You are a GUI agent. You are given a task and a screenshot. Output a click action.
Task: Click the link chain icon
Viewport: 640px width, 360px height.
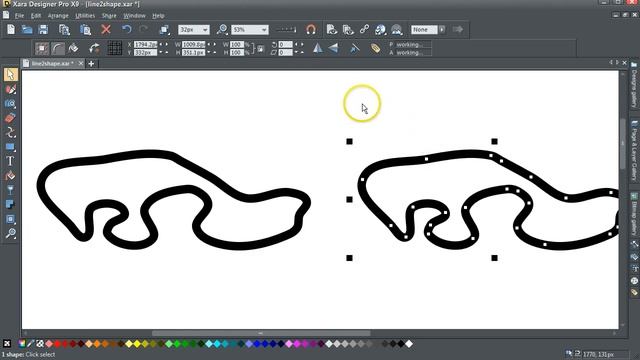pyautogui.click(x=364, y=29)
